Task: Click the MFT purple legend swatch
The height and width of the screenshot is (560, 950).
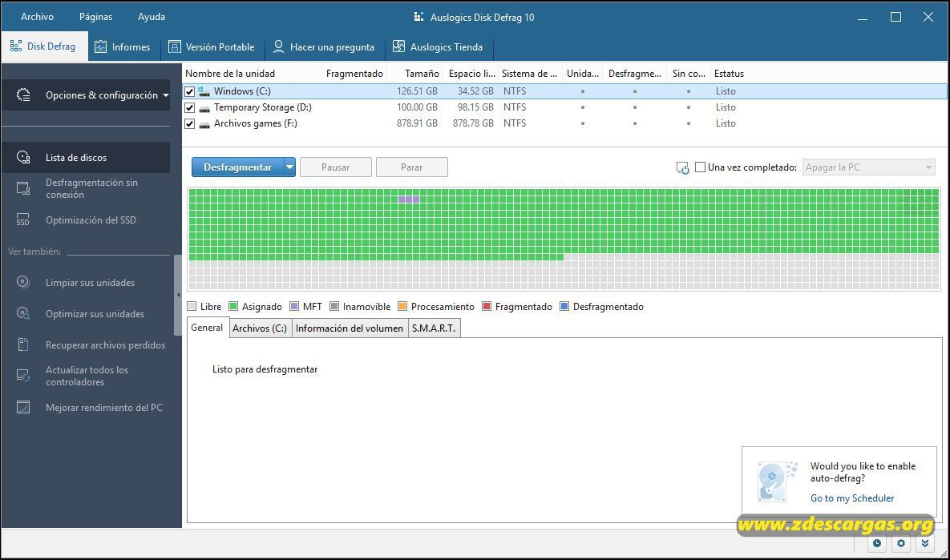Action: [294, 306]
